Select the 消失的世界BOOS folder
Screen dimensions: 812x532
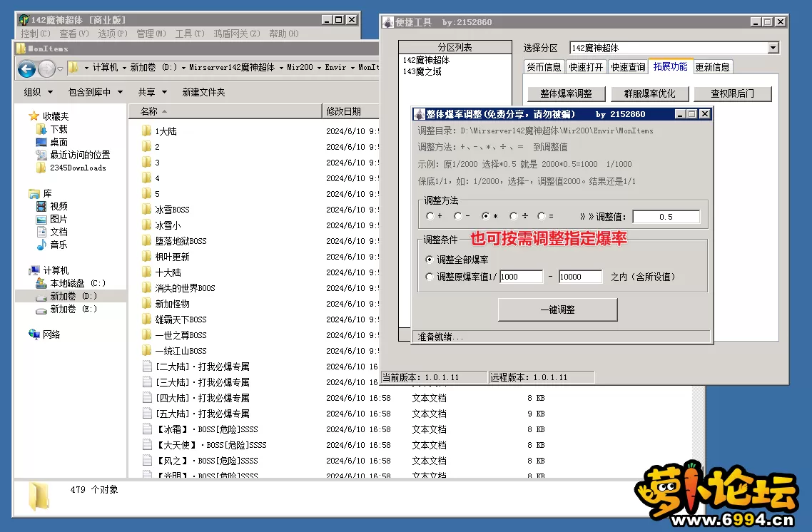(178, 288)
